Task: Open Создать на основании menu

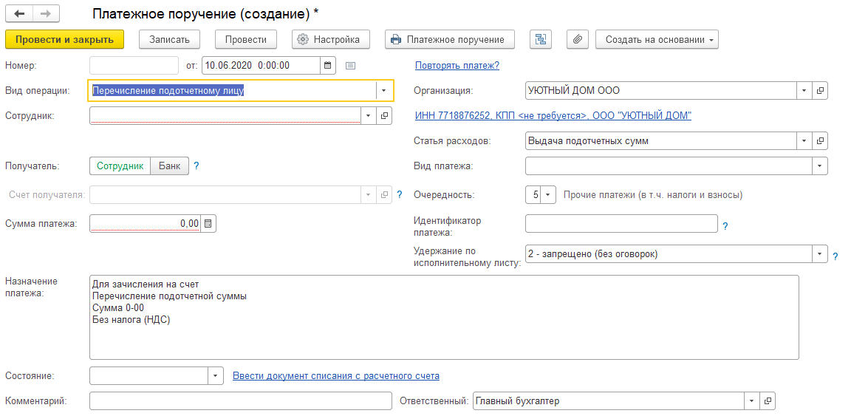Action: [x=657, y=39]
